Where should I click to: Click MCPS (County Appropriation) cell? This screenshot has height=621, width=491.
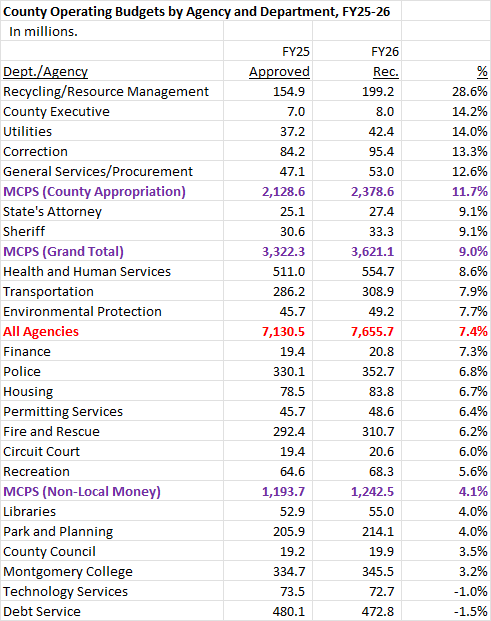click(x=94, y=192)
